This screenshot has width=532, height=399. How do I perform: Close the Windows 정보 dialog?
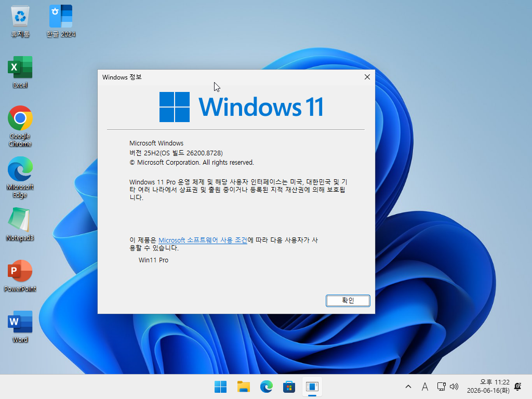point(367,77)
